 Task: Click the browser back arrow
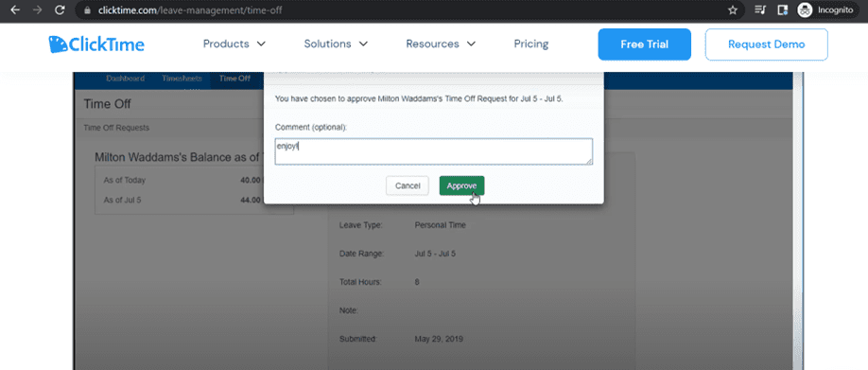point(15,10)
